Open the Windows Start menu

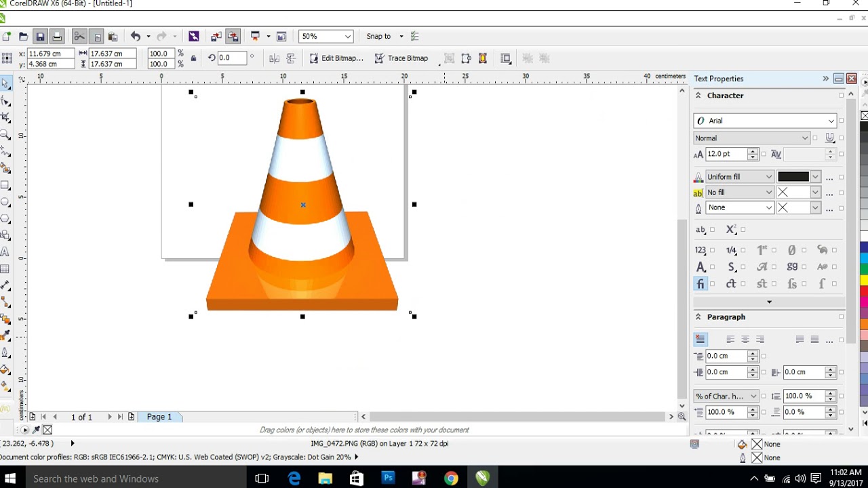(x=11, y=479)
